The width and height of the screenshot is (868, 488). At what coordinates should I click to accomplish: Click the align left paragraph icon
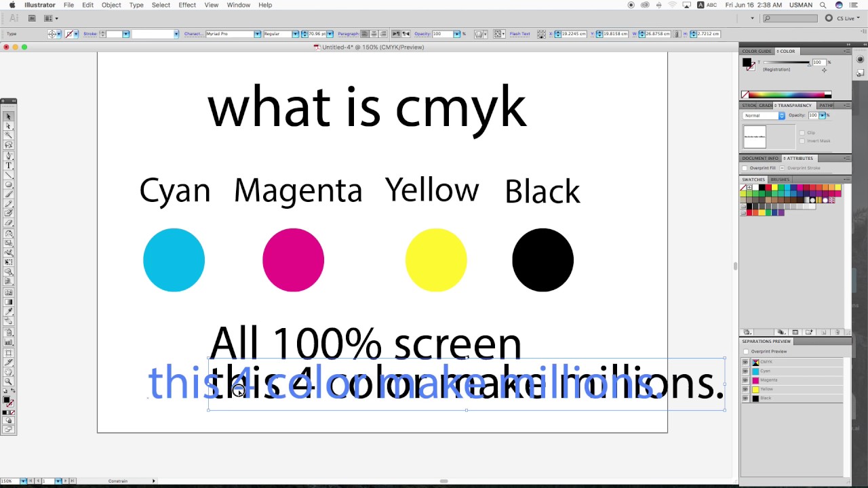pos(365,34)
